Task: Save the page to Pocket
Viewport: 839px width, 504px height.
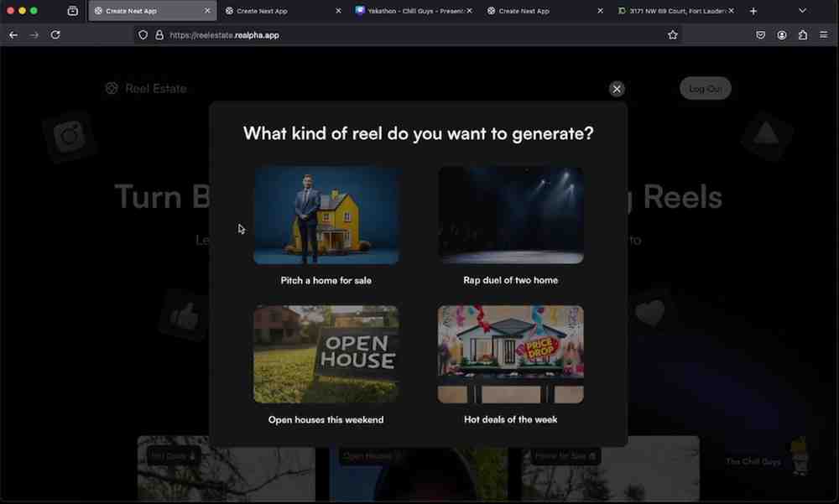Action: pos(760,35)
